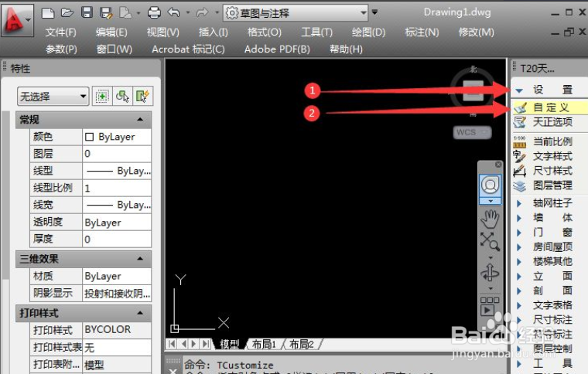Collapse the 设置 menu in T20 panel
This screenshot has height=374, width=588.
coord(519,90)
